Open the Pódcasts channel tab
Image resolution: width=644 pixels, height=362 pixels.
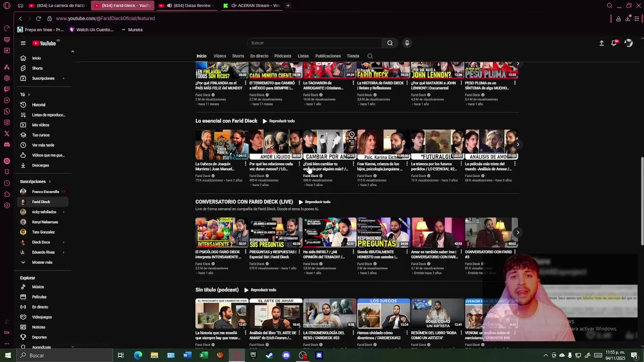[283, 56]
